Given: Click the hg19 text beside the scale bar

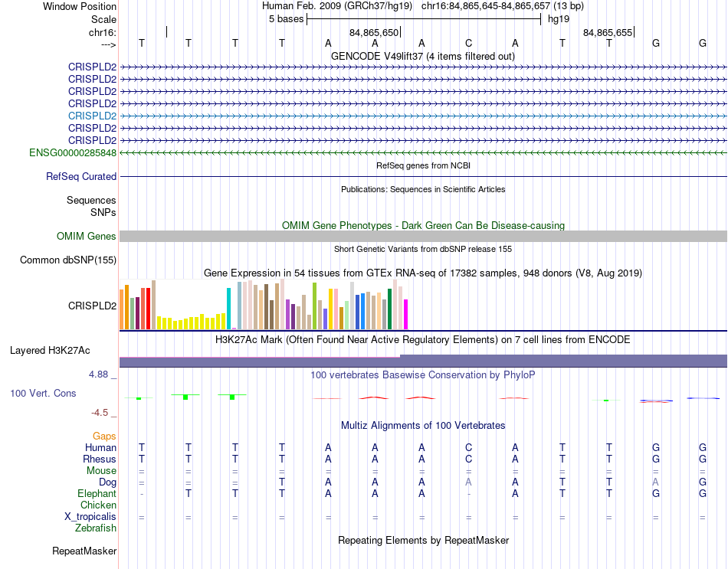Looking at the screenshot, I should click(559, 19).
